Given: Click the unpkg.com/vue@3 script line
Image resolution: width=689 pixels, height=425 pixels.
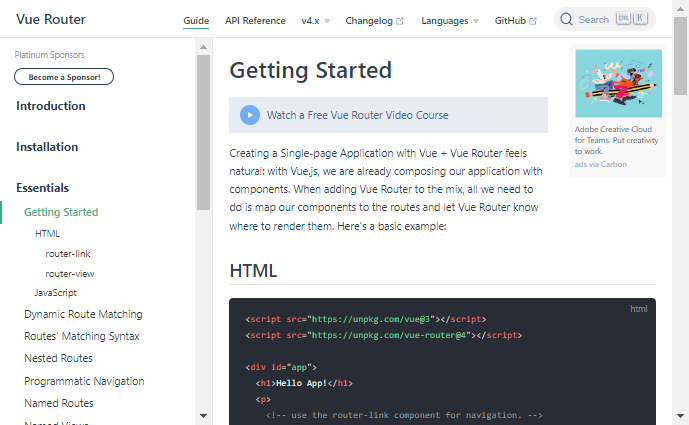Looking at the screenshot, I should pos(366,319).
